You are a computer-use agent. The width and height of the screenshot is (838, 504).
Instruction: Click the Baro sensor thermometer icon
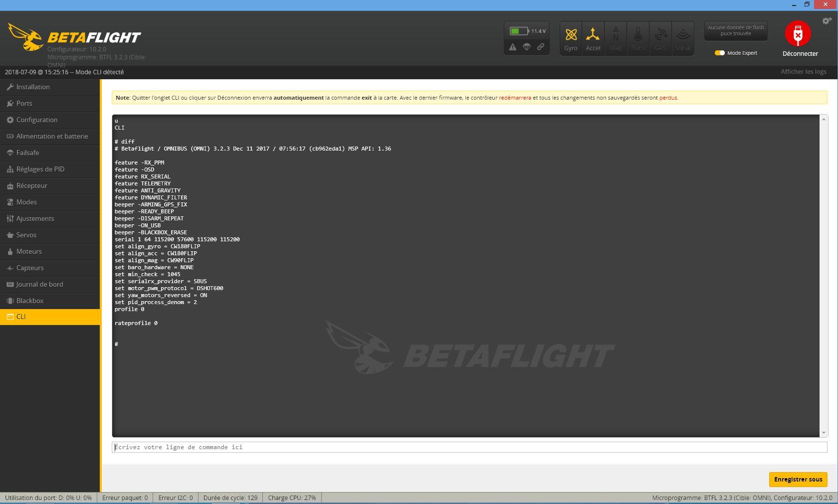point(638,35)
